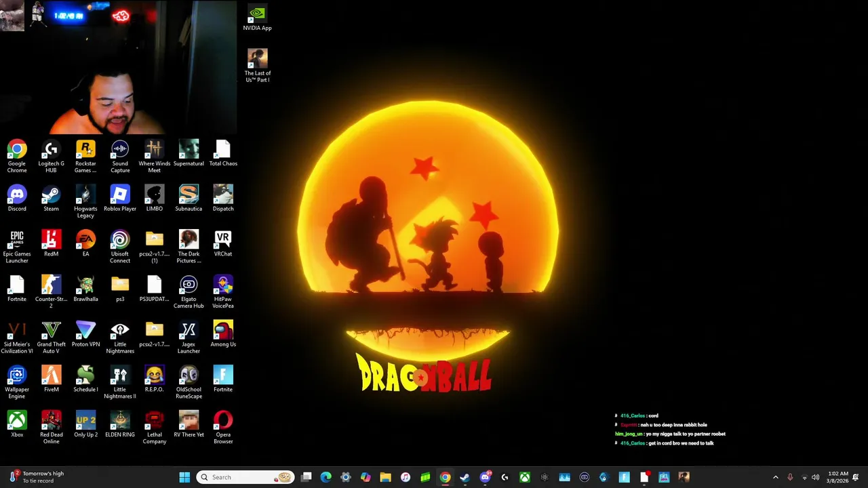Open the Subnautica desktop shortcut
This screenshot has height=488, width=868.
click(x=189, y=199)
